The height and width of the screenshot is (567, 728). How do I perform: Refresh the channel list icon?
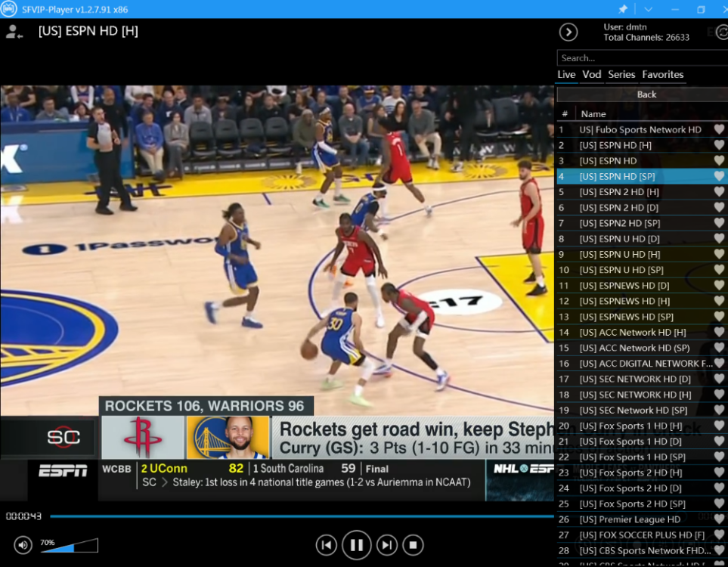click(x=722, y=32)
